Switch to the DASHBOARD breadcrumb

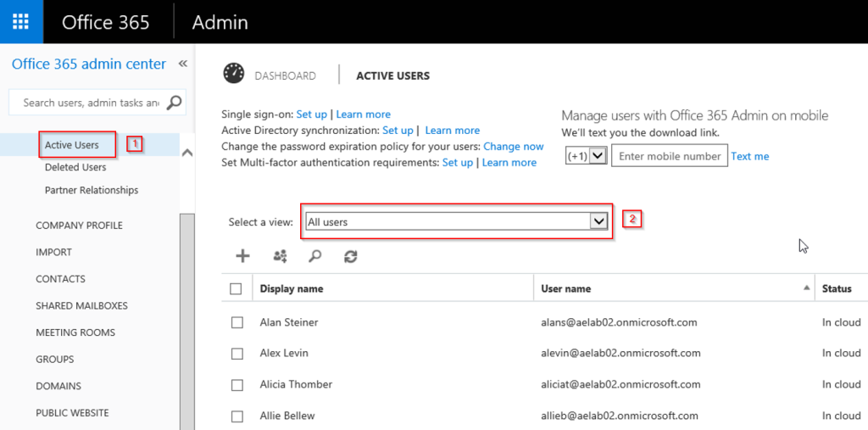pos(285,76)
